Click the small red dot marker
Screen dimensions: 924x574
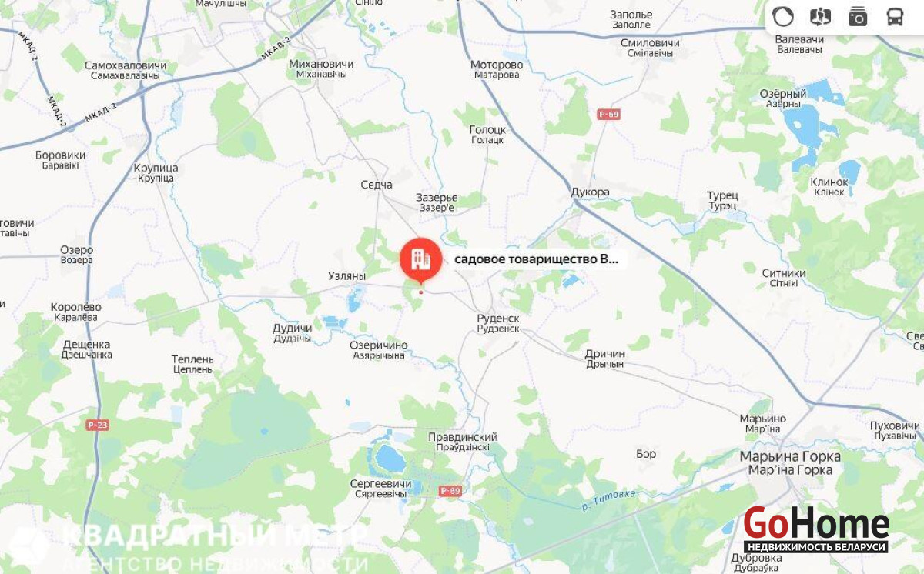tap(420, 292)
